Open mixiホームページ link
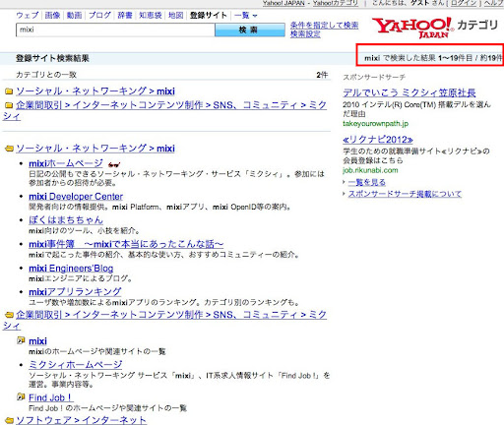504x425 pixels. [66, 163]
